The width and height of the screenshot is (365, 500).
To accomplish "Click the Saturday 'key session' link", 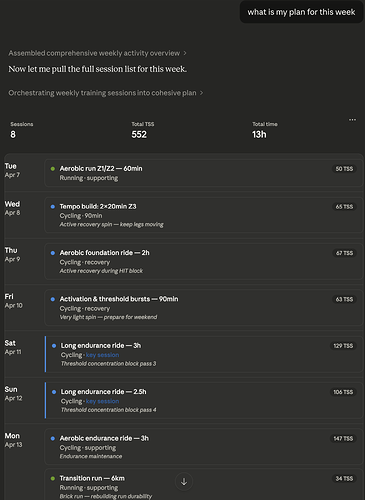I will (102, 355).
